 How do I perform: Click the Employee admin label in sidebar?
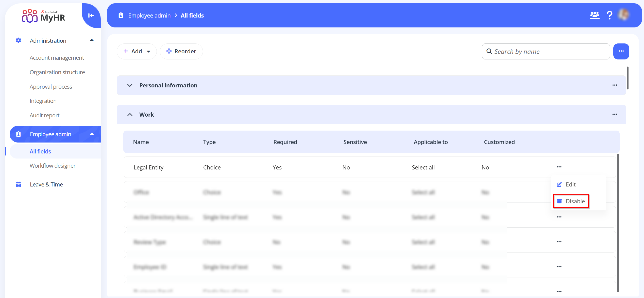point(50,134)
